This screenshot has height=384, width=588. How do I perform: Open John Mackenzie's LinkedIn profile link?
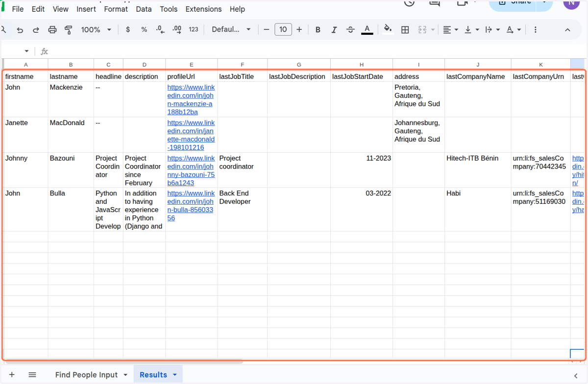tap(191, 99)
